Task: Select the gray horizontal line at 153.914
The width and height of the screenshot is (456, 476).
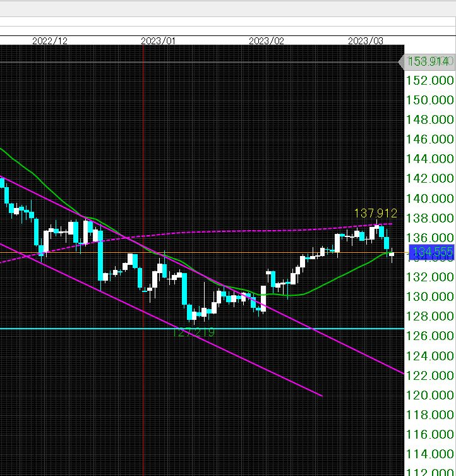Action: (200, 62)
